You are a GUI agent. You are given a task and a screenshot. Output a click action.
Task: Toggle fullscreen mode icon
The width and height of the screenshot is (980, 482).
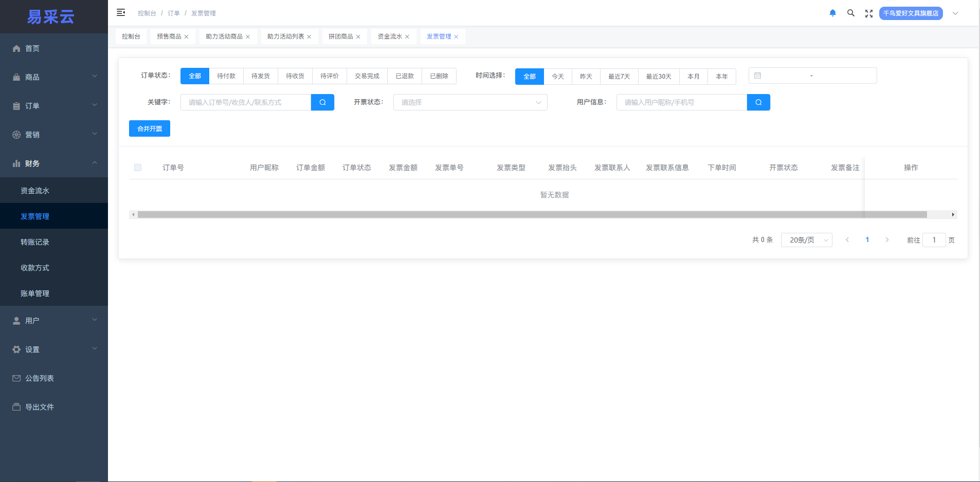(869, 13)
